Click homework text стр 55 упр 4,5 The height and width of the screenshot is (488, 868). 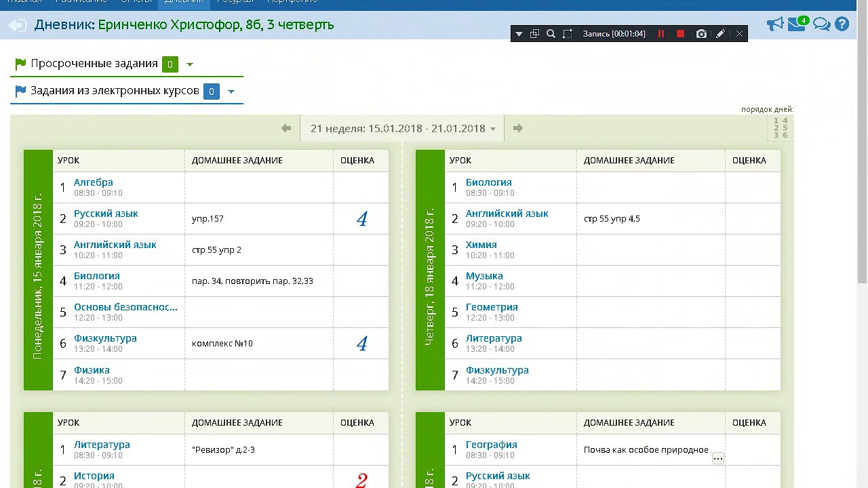[612, 219]
